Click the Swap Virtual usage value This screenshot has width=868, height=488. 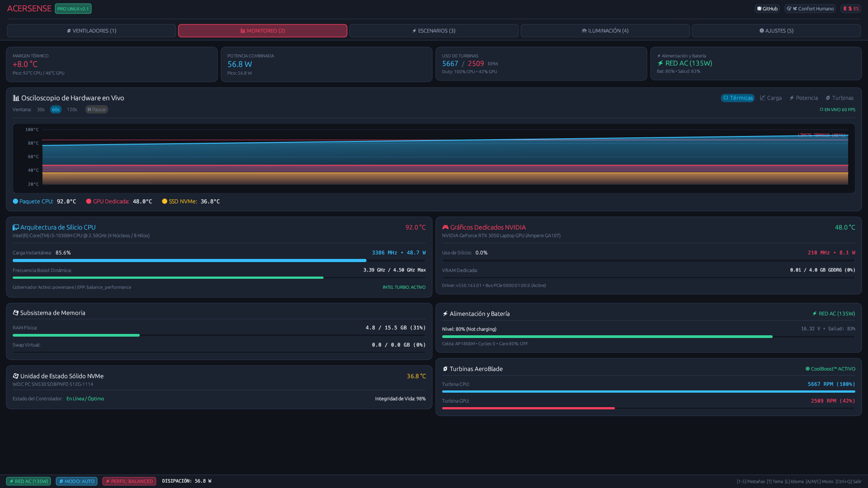(x=399, y=345)
